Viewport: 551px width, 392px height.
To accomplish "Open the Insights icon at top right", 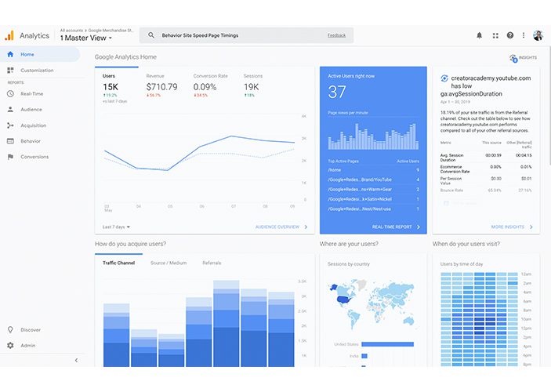I will (x=513, y=58).
